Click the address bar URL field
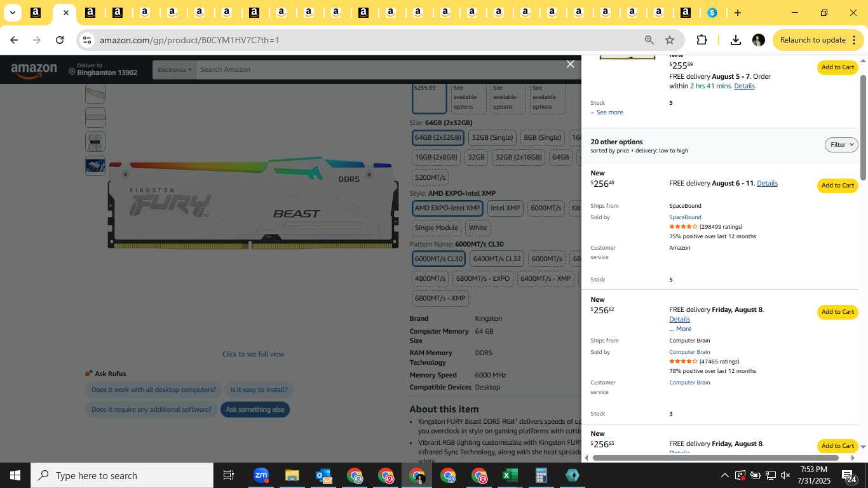Viewport: 868px width, 488px height. (x=369, y=40)
